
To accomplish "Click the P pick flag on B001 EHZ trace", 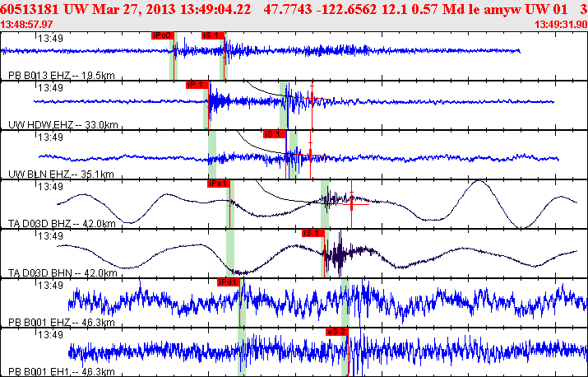I will [228, 282].
